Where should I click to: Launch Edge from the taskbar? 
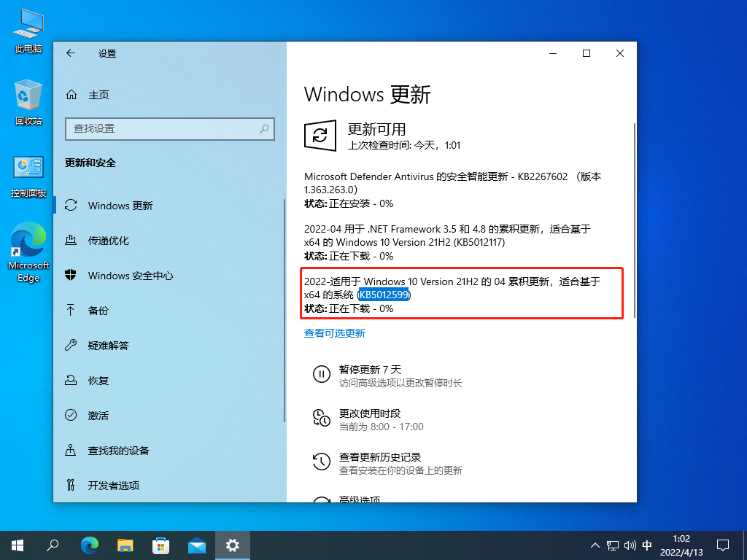[x=89, y=545]
